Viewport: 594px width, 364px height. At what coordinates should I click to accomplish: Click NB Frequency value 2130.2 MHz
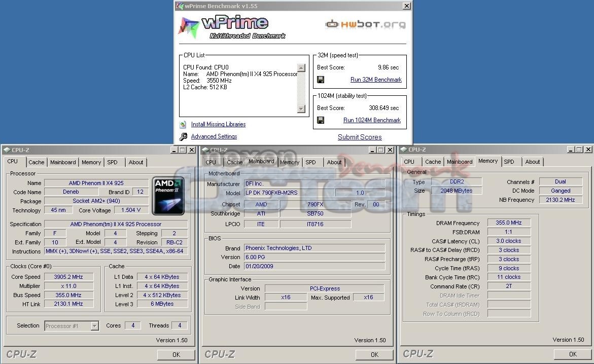click(x=561, y=200)
